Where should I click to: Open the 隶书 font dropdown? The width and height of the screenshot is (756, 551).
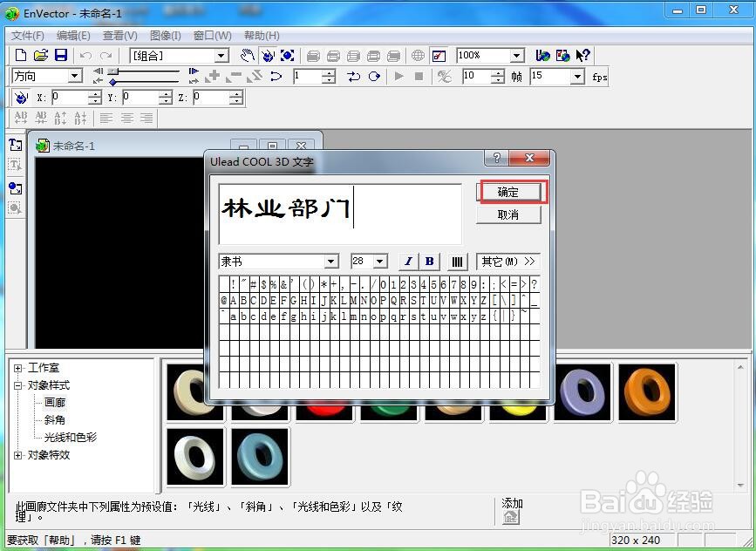pos(330,262)
